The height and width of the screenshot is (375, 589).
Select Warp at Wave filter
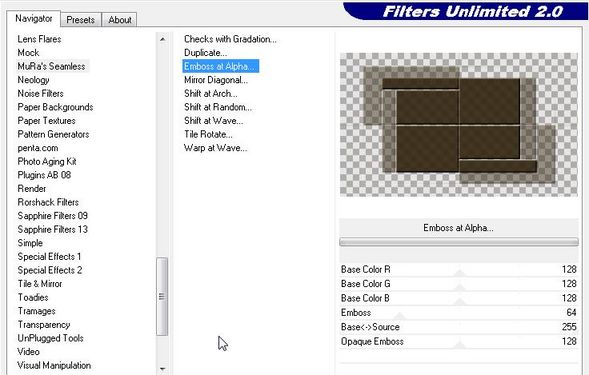click(x=216, y=148)
